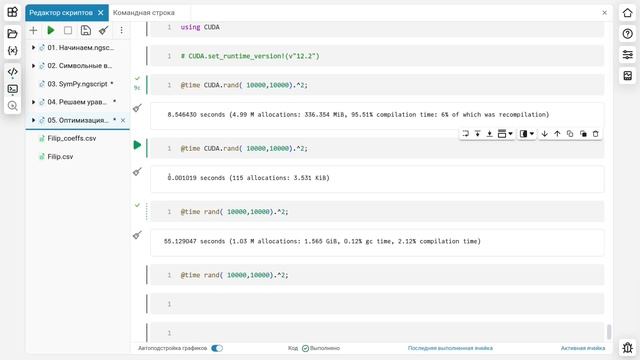The width and height of the screenshot is (640, 360).
Task: Open the command line terminal icon
Action: click(12, 89)
